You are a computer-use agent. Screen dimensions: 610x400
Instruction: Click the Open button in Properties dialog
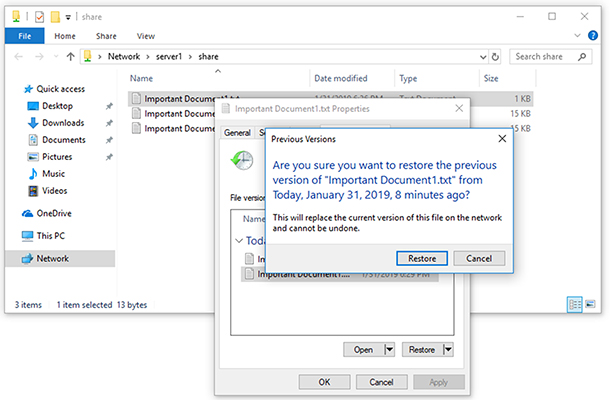point(363,349)
